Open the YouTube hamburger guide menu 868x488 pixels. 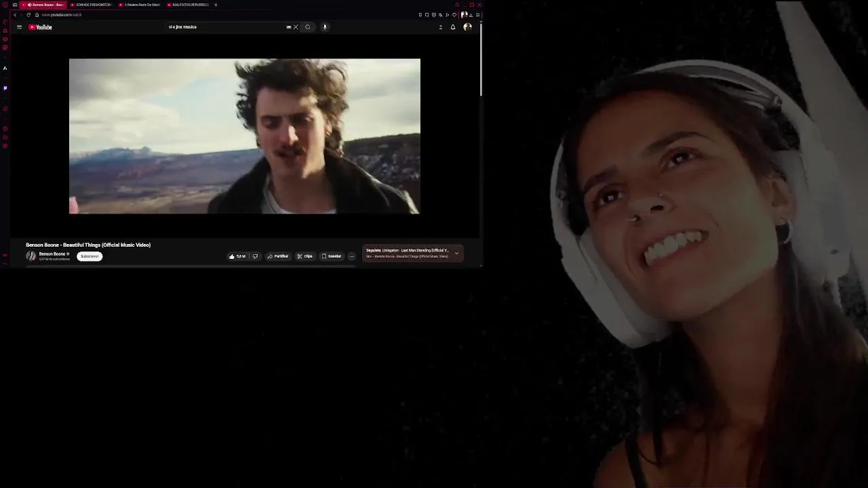[19, 27]
